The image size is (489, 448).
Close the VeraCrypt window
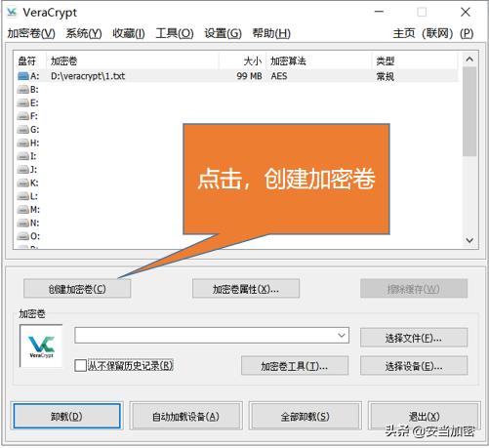[x=466, y=12]
